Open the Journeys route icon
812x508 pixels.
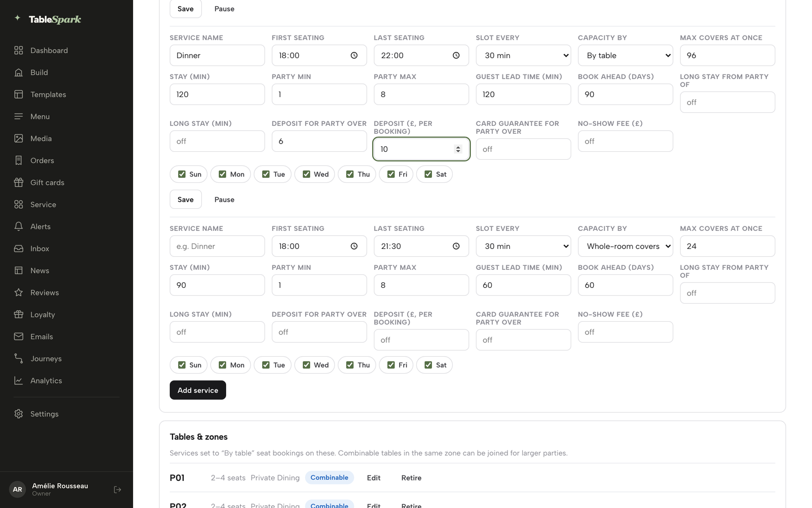tap(19, 358)
